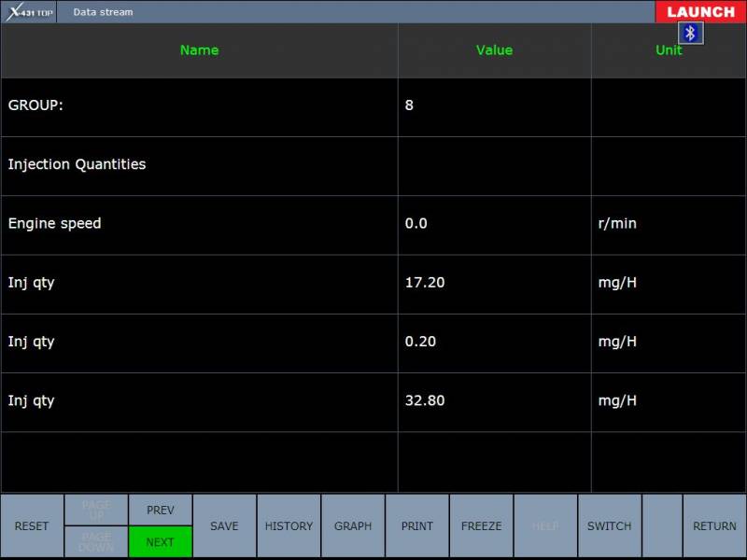Open the HELP button
747x560 pixels.
tap(545, 526)
